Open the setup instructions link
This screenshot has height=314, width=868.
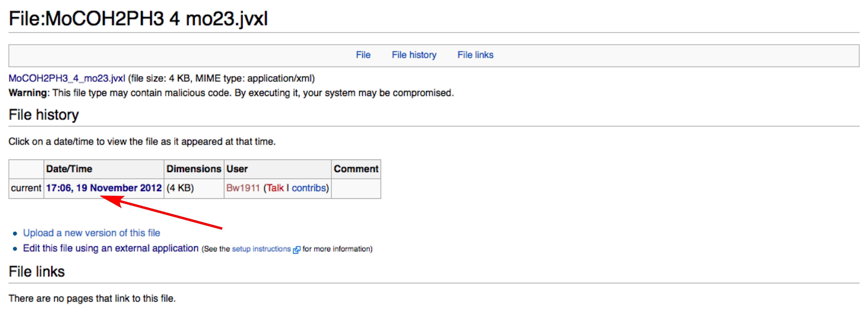[x=261, y=249]
